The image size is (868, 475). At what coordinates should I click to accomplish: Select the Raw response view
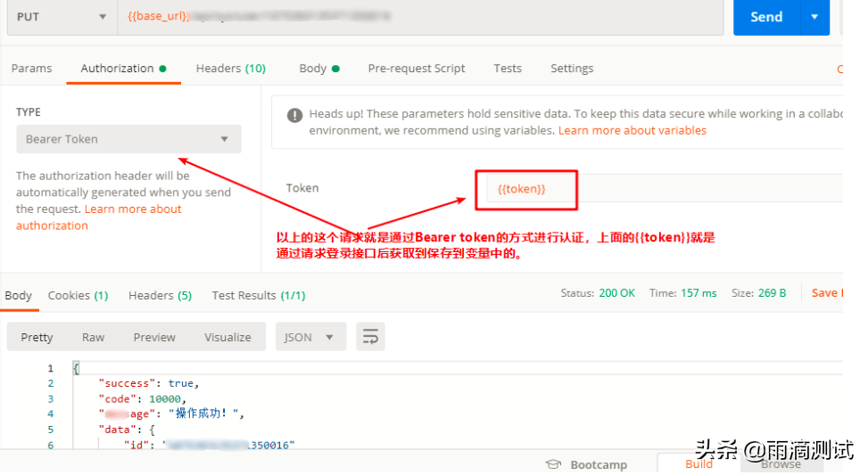click(x=93, y=337)
